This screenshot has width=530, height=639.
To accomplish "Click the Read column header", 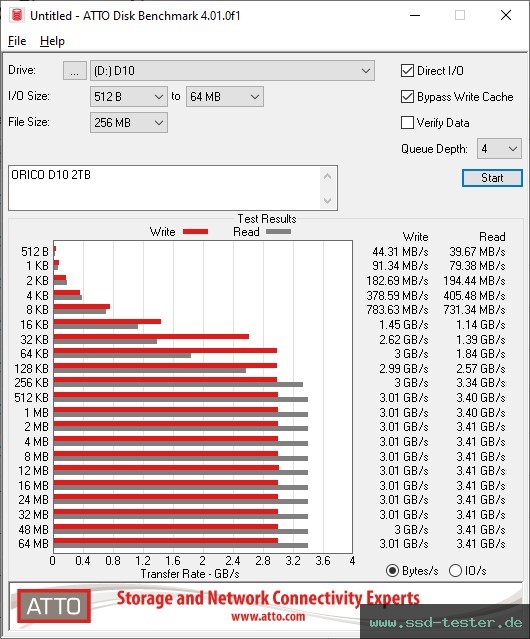I will (x=492, y=237).
